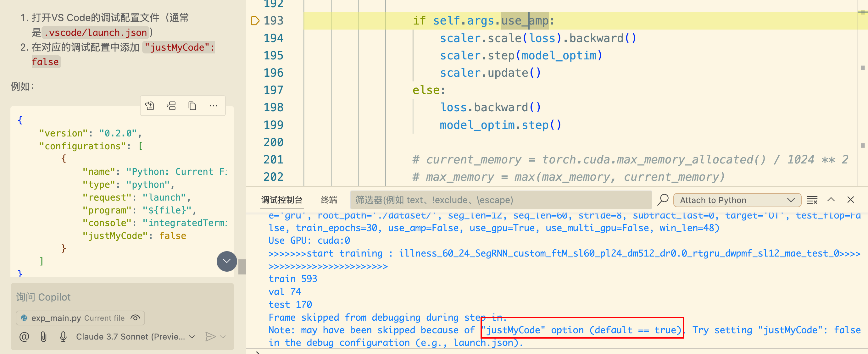Maximize the panel with up chevron
868x354 pixels.
(831, 199)
